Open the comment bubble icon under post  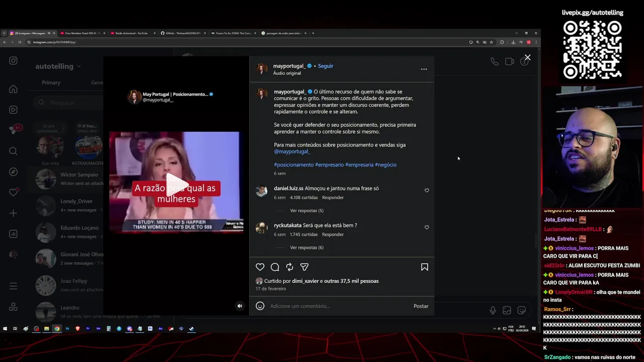[275, 267]
